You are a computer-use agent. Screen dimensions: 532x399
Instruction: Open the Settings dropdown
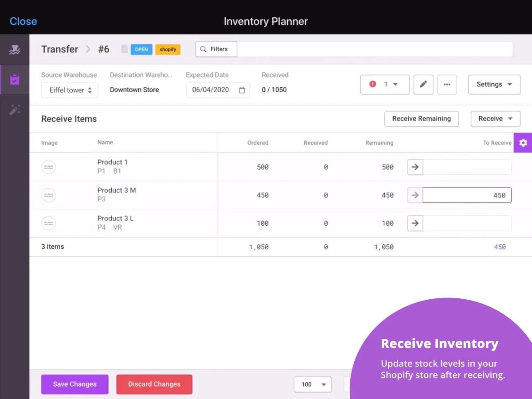pos(494,84)
